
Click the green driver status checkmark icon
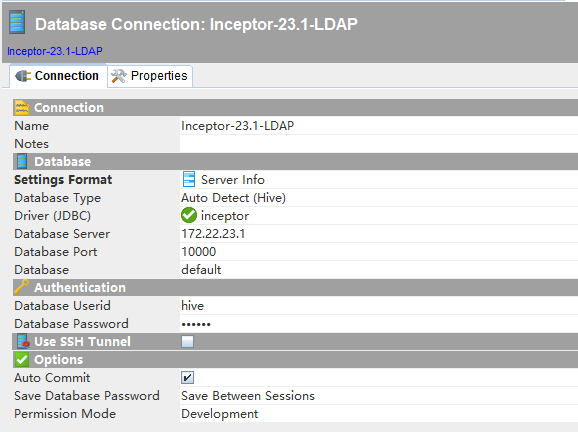(x=189, y=215)
